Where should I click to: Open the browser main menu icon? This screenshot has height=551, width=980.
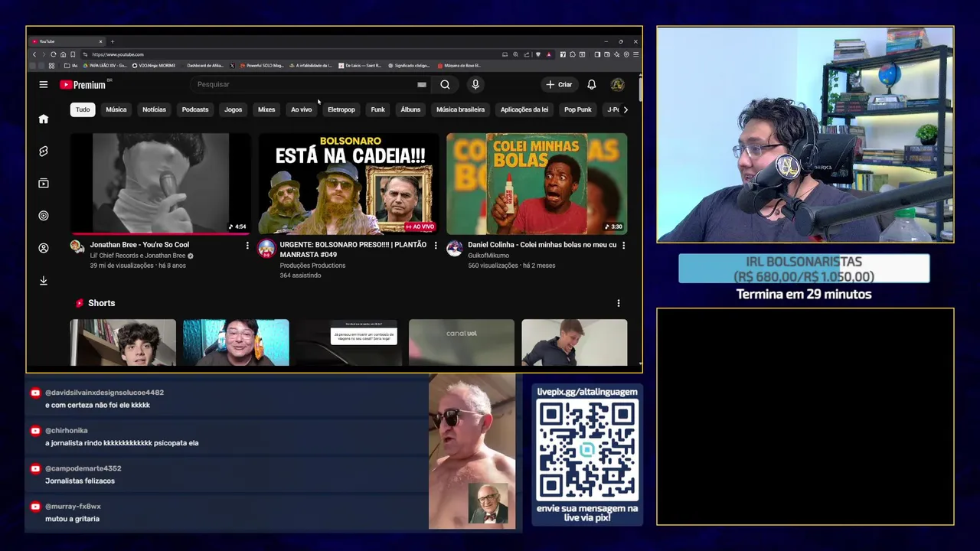pos(635,54)
